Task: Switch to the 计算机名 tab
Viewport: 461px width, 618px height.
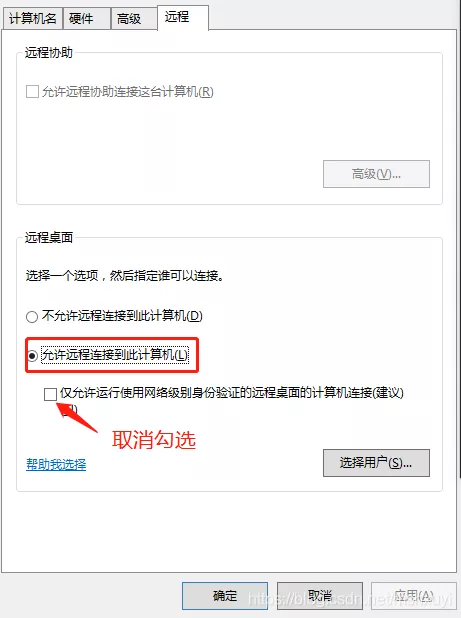Action: pyautogui.click(x=33, y=19)
